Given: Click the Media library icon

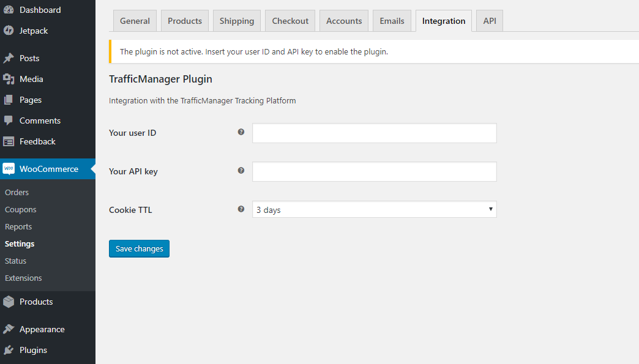Looking at the screenshot, I should [8, 79].
